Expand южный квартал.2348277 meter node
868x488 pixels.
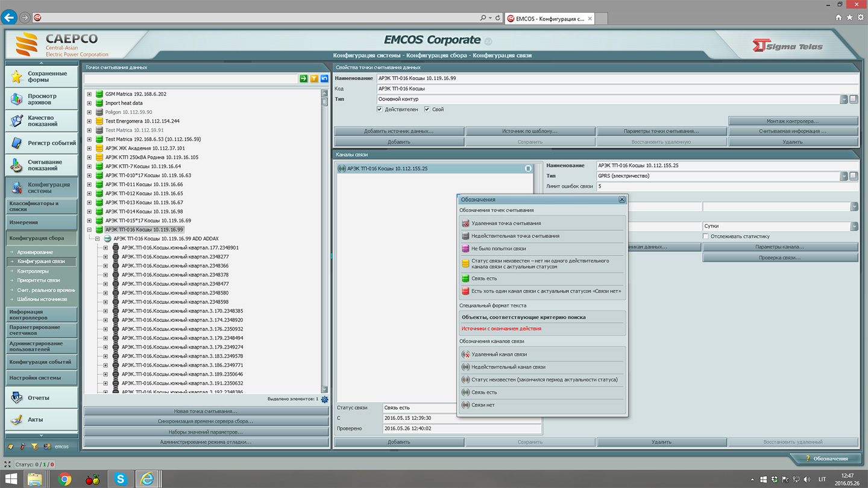[105, 257]
